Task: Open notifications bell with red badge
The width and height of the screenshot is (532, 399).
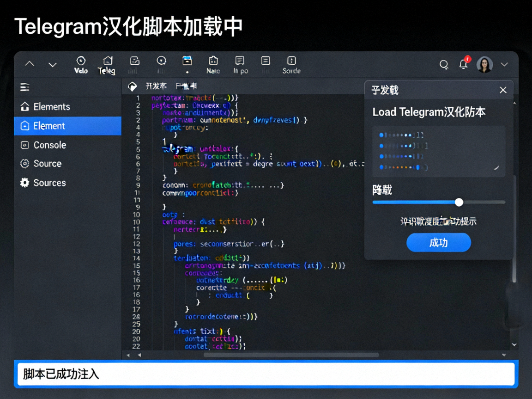Action: coord(464,65)
